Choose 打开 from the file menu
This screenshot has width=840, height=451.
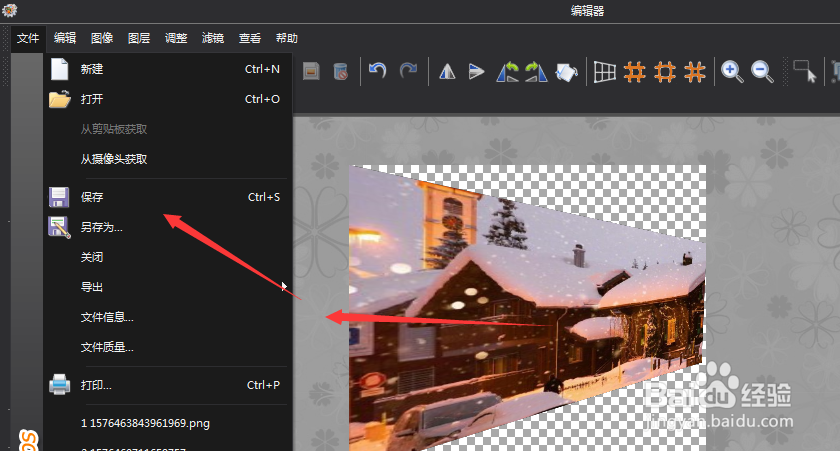(x=167, y=99)
